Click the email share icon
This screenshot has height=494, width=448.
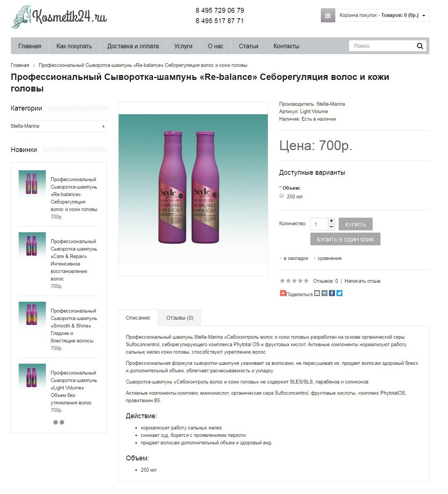click(x=317, y=293)
